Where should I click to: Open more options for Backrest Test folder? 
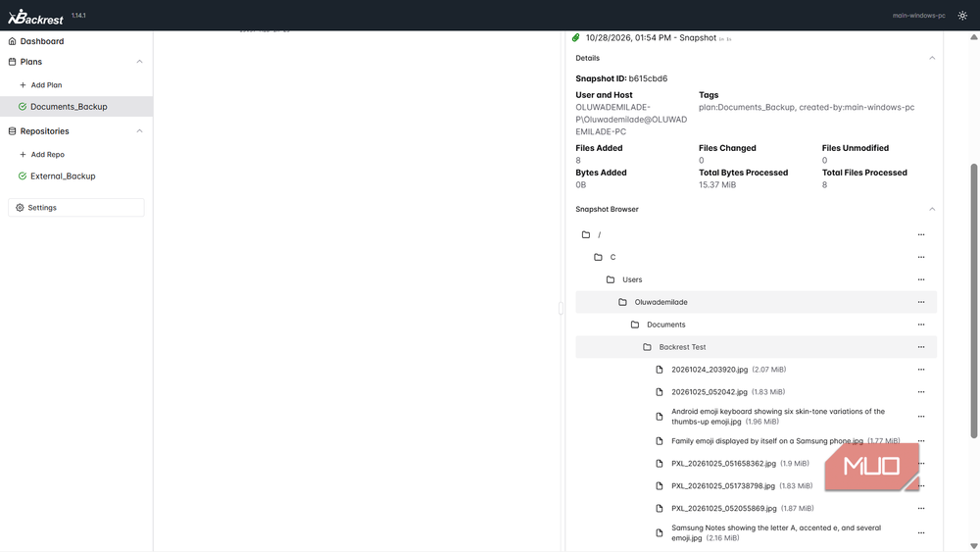click(x=921, y=348)
